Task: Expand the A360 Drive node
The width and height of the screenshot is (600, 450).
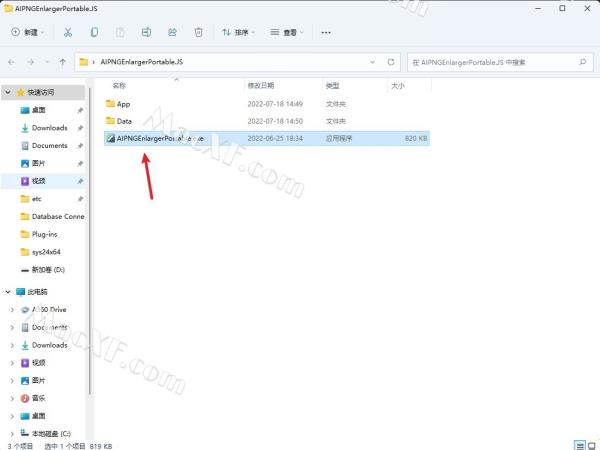Action: click(12, 310)
